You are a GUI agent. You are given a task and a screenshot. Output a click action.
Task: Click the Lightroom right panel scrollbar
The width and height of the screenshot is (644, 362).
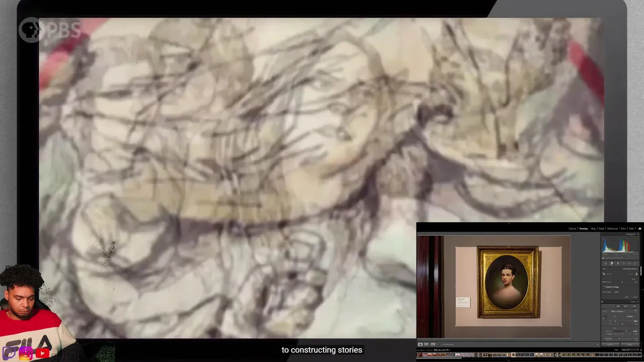point(641,271)
